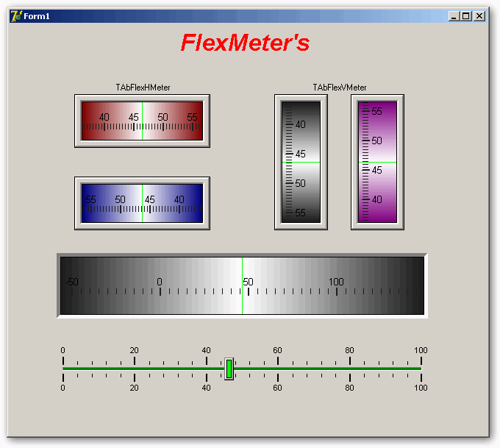Click the slider track at the 20 mark

click(135, 369)
